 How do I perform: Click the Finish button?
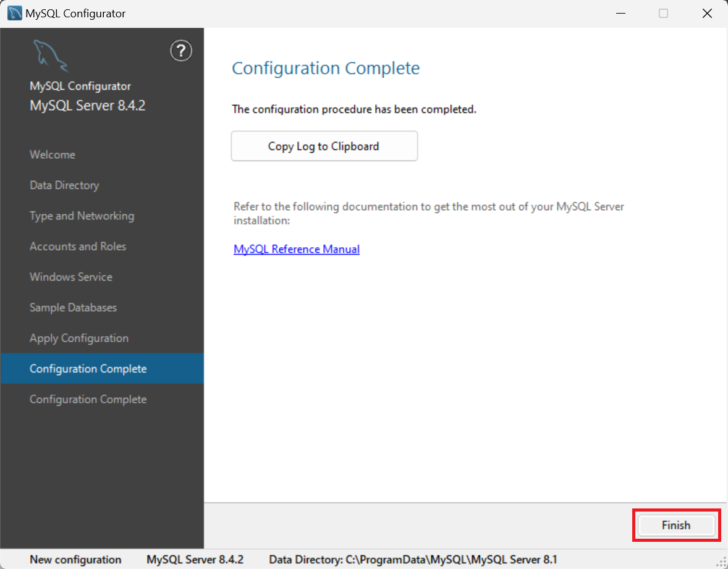point(676,525)
